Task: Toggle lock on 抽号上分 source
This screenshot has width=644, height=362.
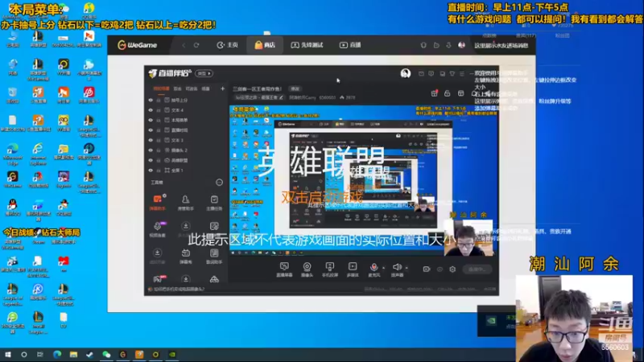Action: [159, 100]
